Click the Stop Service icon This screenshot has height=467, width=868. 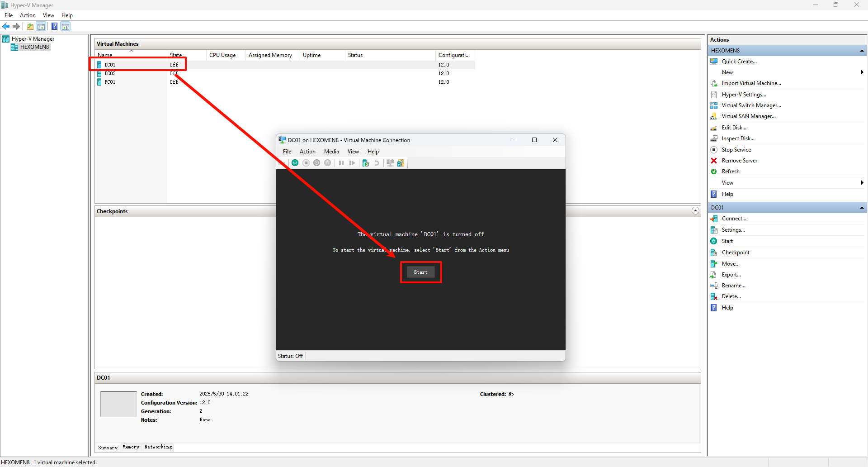coord(714,150)
